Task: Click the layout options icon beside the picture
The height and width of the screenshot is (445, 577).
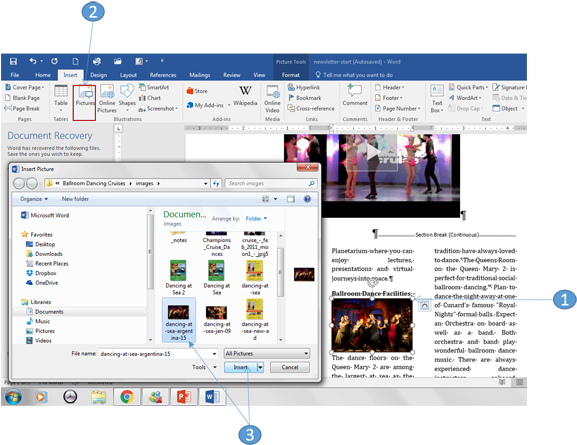Action: click(424, 305)
